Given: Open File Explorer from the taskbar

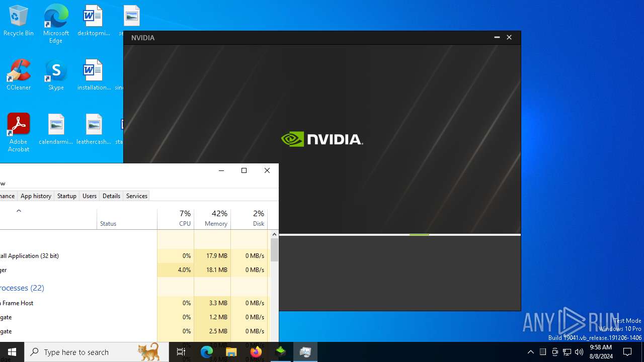Looking at the screenshot, I should [x=231, y=352].
